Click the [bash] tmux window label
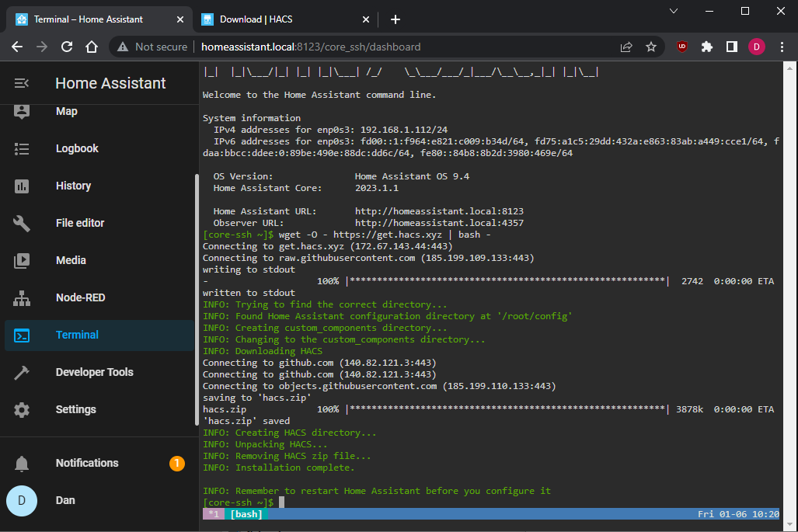This screenshot has width=798, height=532. tap(246, 514)
